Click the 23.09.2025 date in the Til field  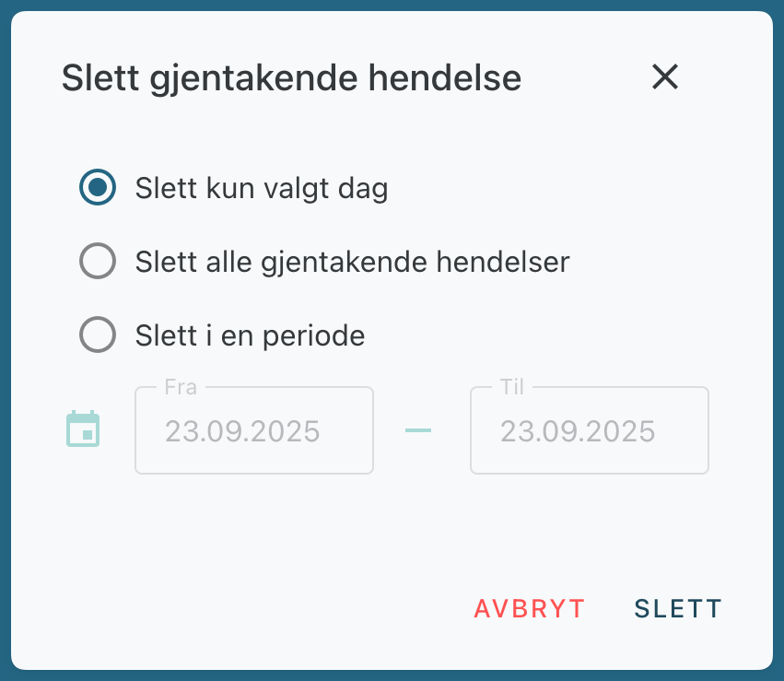click(578, 431)
